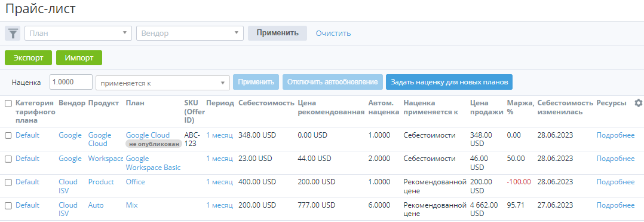
Task: Sort by Себестоимость column header
Action: point(266,103)
